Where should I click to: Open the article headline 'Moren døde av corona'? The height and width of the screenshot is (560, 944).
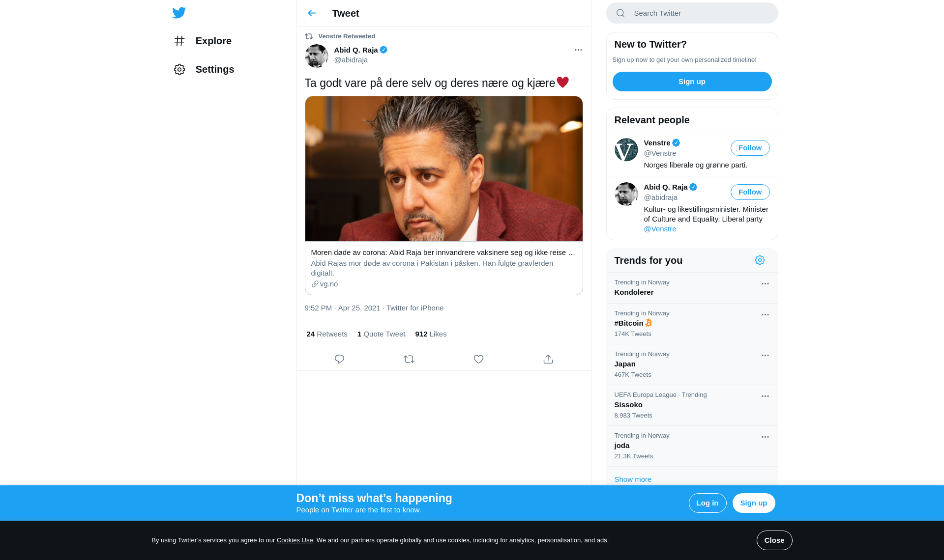click(x=443, y=252)
